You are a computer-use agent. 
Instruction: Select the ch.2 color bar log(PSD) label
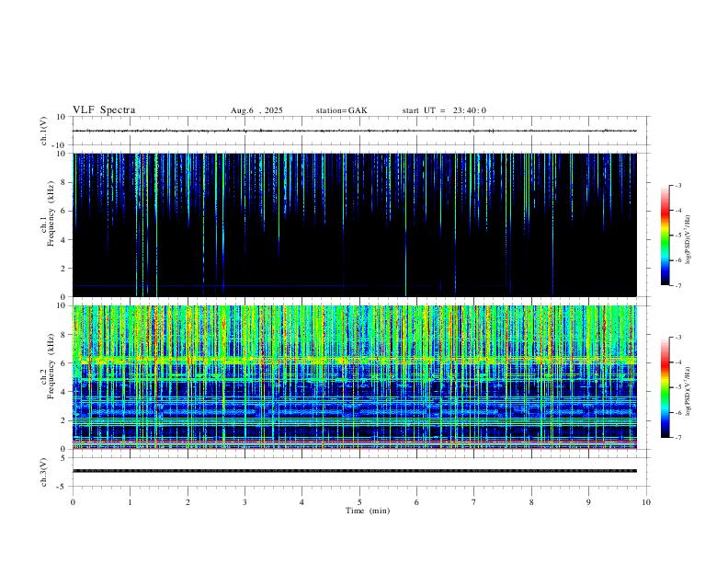688,391
